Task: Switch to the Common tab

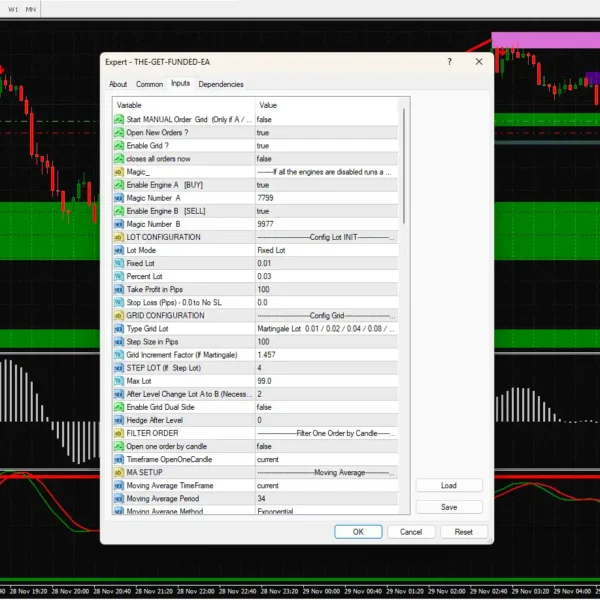Action: point(149,84)
